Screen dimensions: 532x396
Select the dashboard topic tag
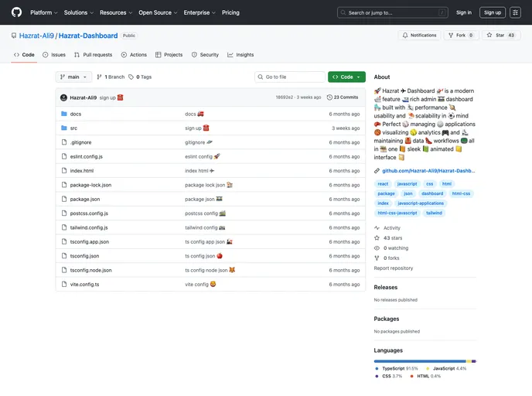tap(432, 194)
